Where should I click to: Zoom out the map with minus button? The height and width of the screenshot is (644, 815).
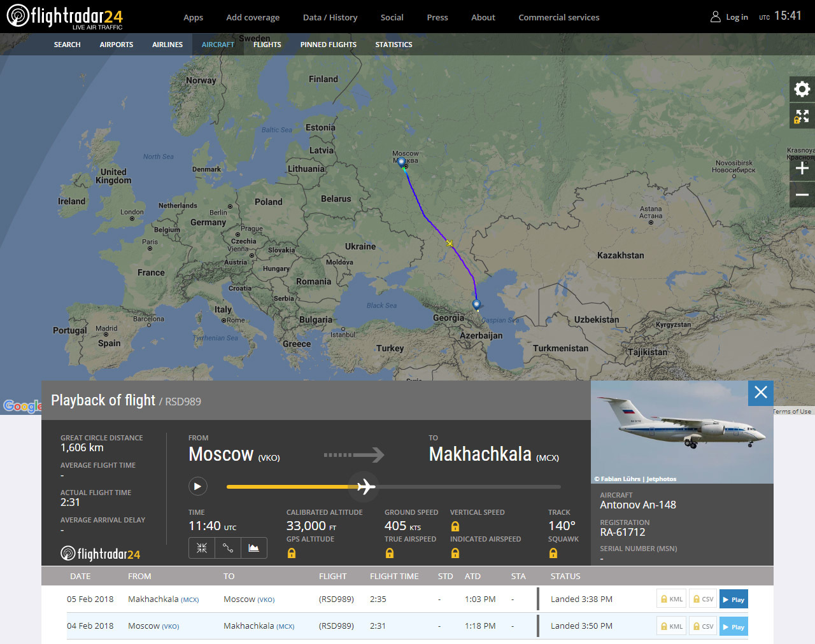point(802,195)
